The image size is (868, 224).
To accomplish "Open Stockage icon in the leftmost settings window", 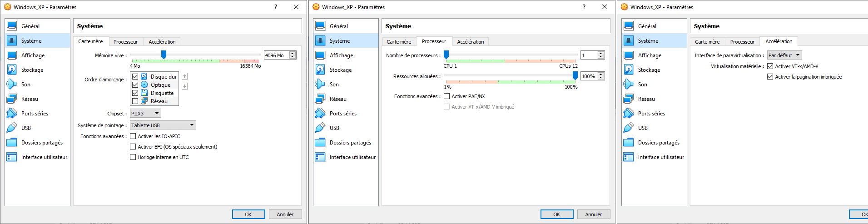I will click(12, 70).
